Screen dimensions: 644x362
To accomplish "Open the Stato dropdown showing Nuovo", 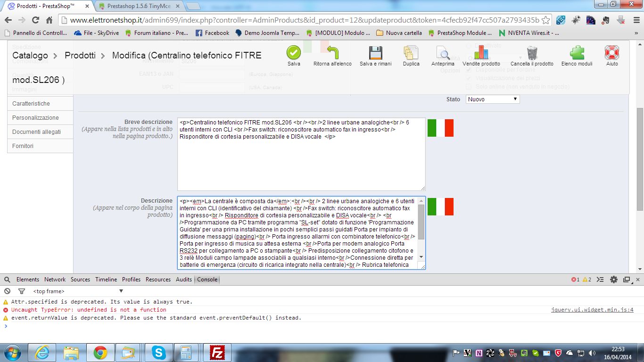I will [x=493, y=99].
